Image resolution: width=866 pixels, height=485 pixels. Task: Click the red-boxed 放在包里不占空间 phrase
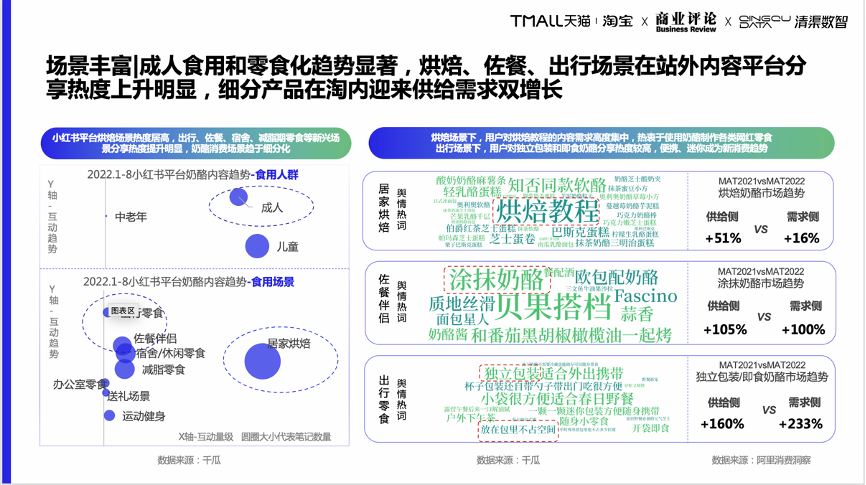point(518,429)
